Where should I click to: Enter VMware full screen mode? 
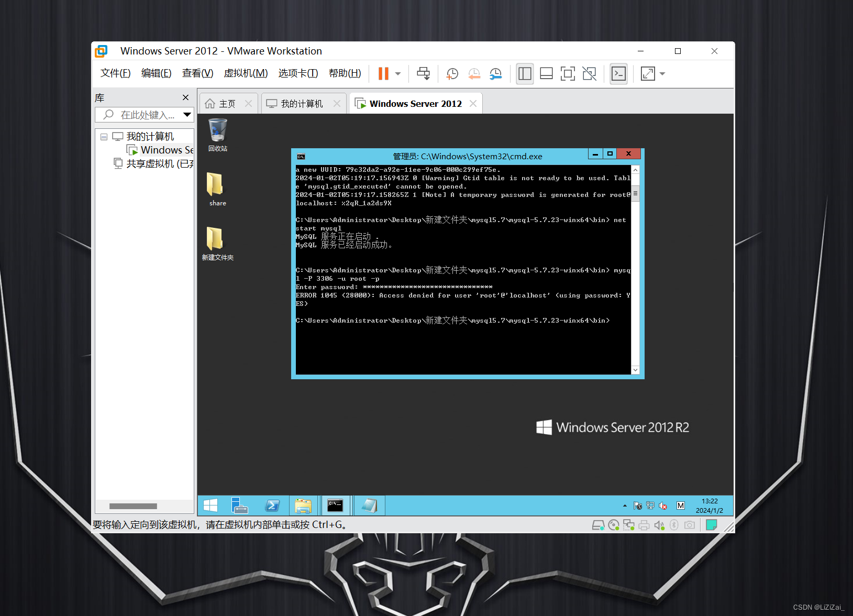[568, 74]
